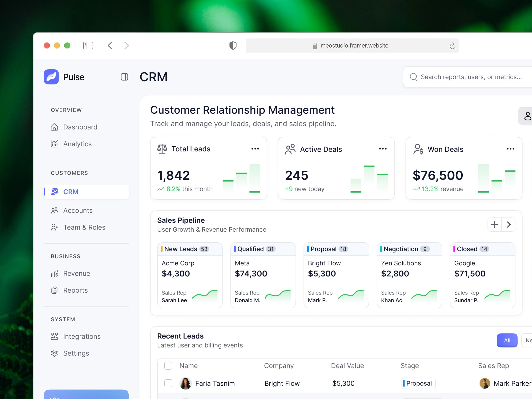Viewport: 532px width, 399px height.
Task: Focus the search reports, users, or metrics field
Action: tap(468, 77)
